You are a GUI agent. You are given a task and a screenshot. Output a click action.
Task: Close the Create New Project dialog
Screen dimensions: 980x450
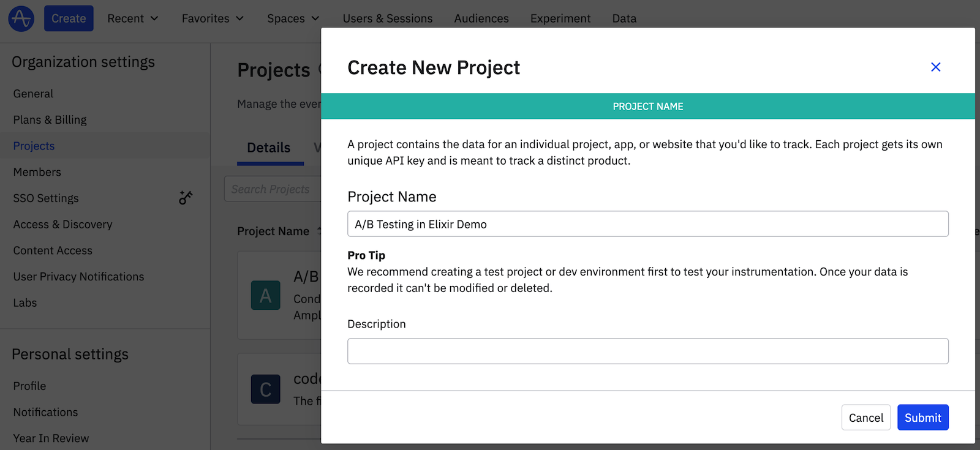point(935,67)
